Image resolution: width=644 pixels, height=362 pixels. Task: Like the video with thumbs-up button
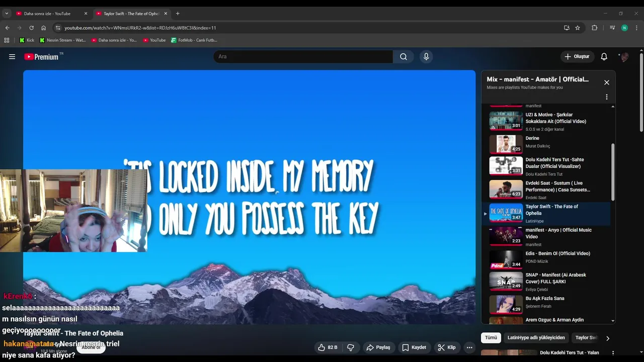tap(328, 347)
